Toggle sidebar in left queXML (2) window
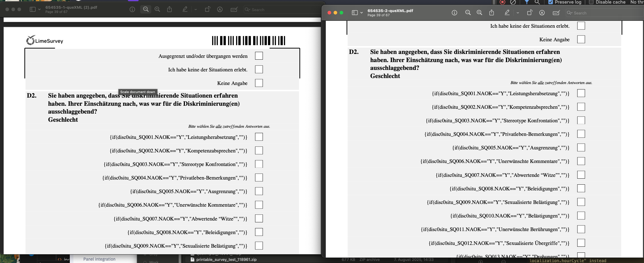 click(32, 9)
